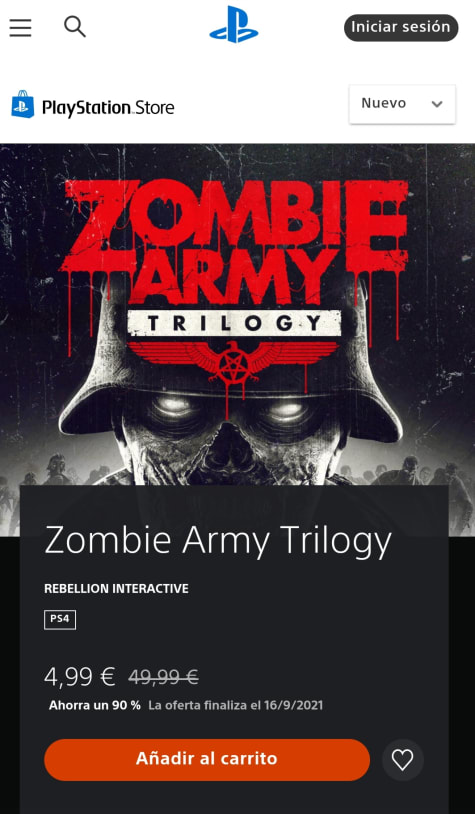Click REBELLION INTERACTIVE publisher name
This screenshot has height=814, width=475.
tap(116, 589)
